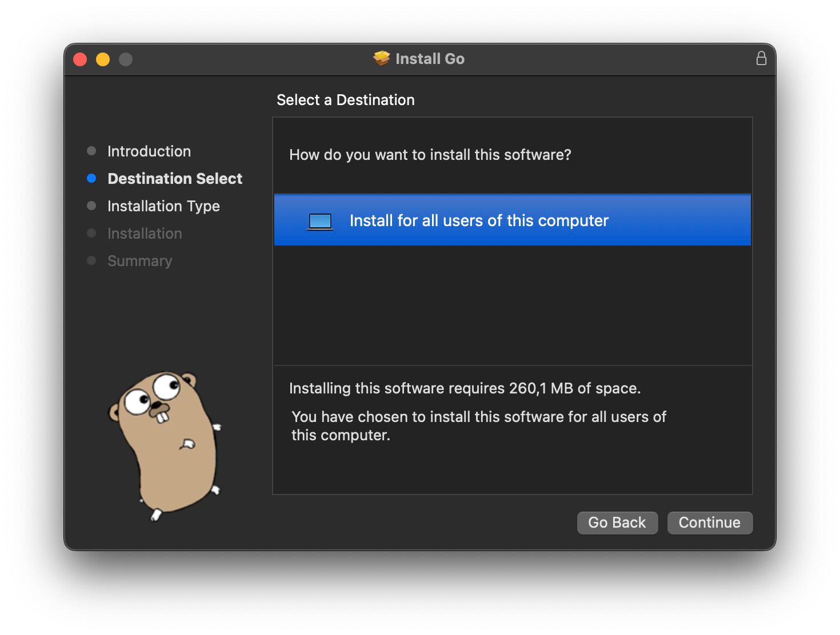This screenshot has height=635, width=840.
Task: Click the Select a Destination heading
Action: [x=346, y=100]
